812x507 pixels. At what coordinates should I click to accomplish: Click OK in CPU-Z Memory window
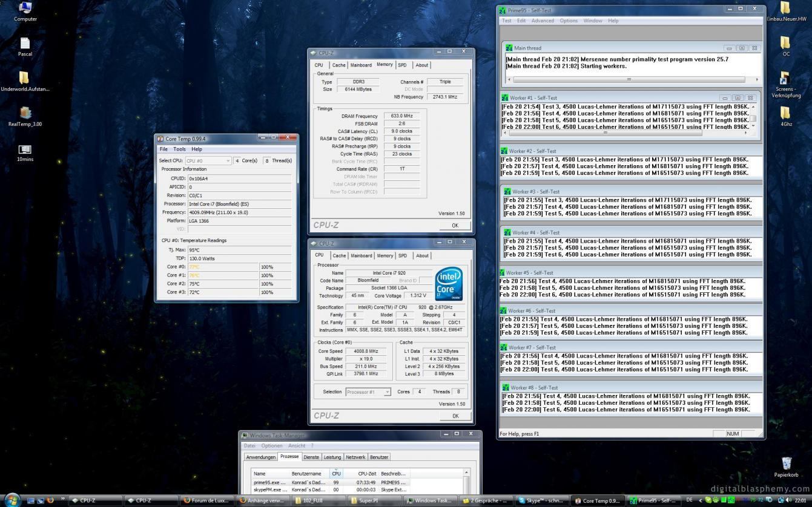point(455,225)
